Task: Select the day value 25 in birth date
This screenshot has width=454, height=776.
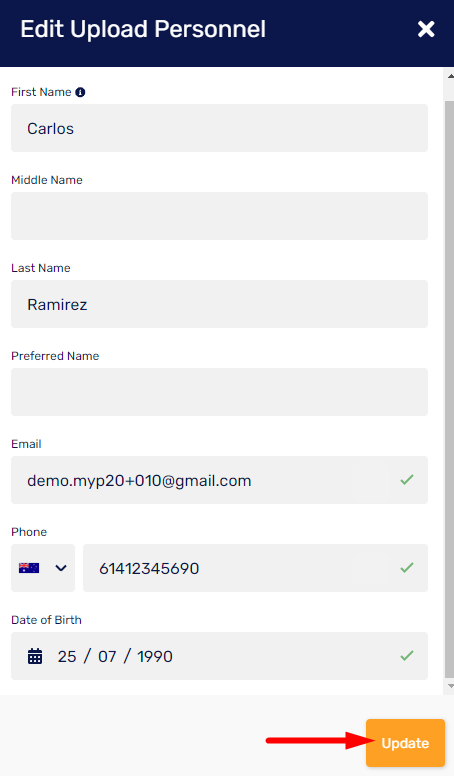Action: tap(67, 656)
